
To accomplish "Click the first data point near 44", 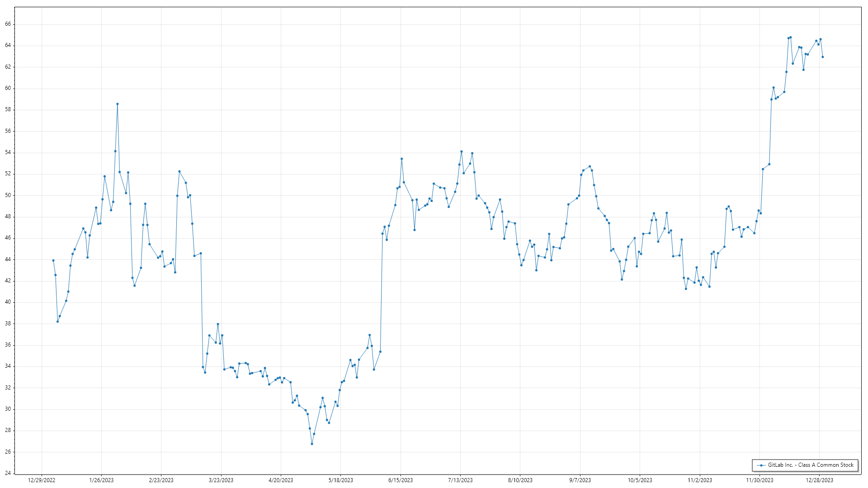I will 53,261.
